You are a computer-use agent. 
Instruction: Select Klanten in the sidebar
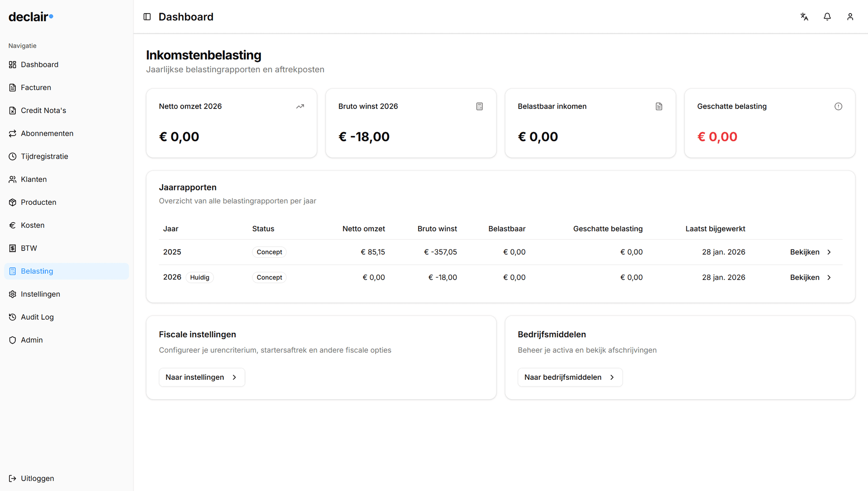[66, 179]
